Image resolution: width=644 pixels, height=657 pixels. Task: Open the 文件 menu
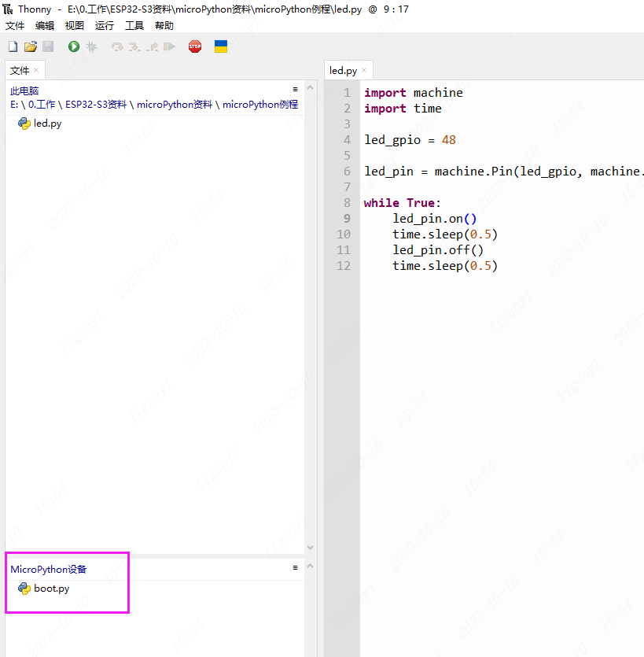[x=15, y=26]
